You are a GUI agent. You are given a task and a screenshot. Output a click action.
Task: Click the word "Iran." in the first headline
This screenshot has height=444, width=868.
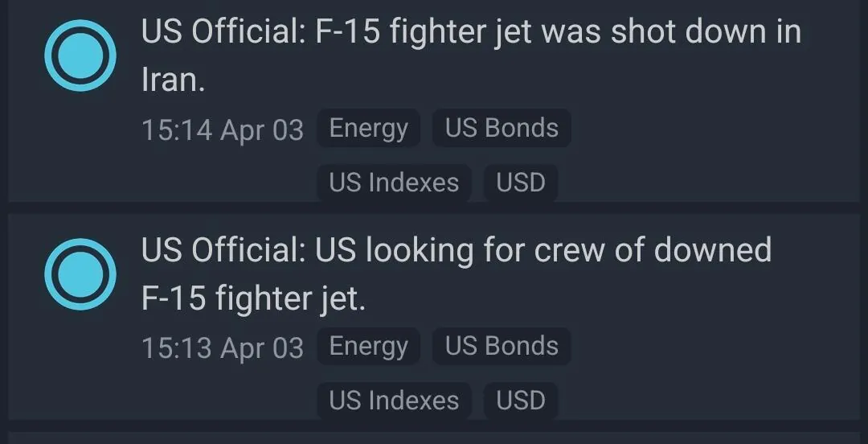click(173, 80)
